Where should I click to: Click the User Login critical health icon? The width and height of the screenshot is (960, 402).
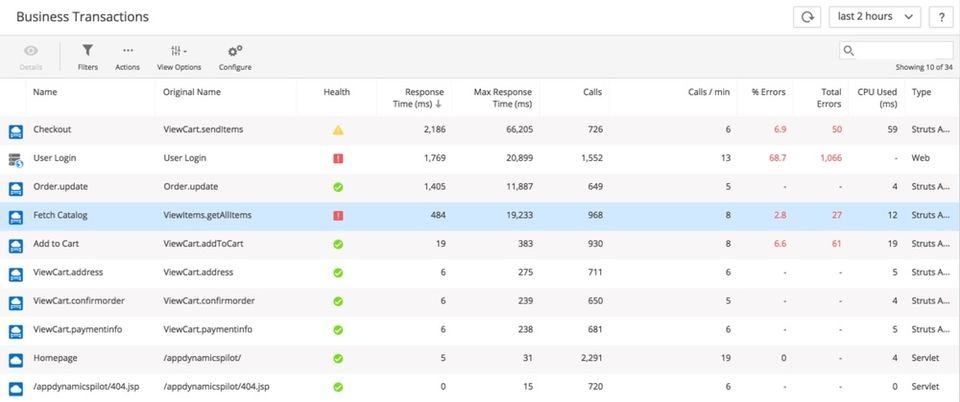[338, 158]
